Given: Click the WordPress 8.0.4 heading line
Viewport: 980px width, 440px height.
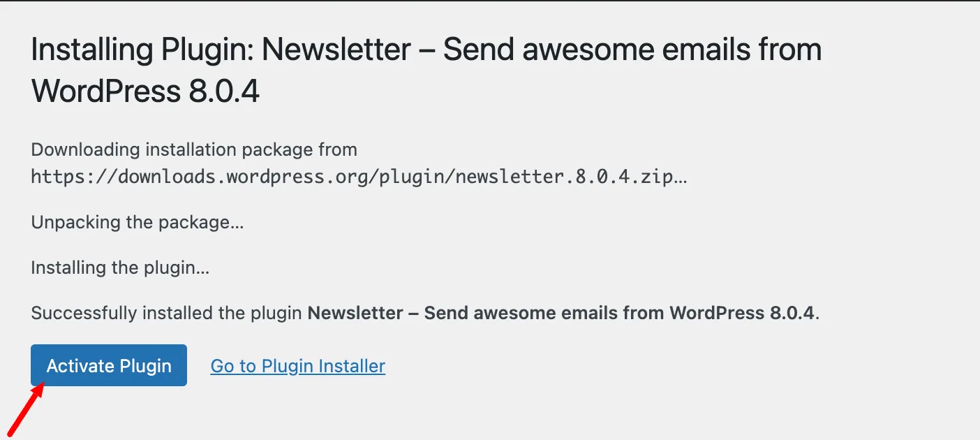Looking at the screenshot, I should point(146,91).
